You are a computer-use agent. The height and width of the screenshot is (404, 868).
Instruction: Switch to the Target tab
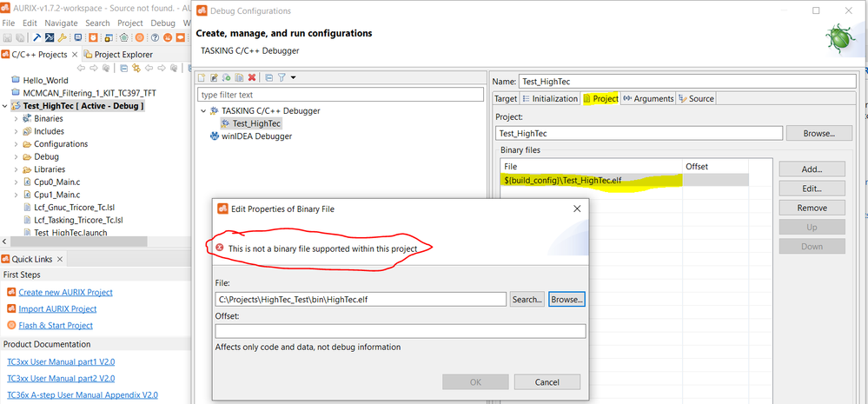pyautogui.click(x=506, y=98)
